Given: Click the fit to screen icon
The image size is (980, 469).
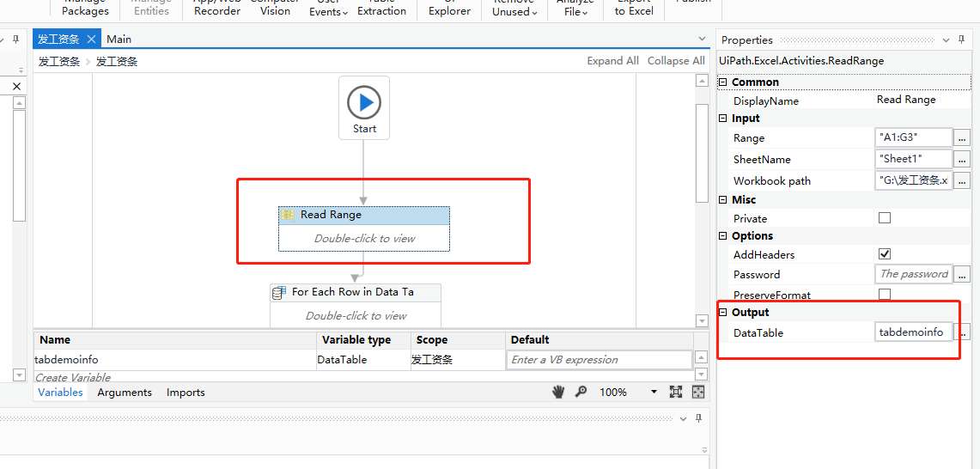Looking at the screenshot, I should [676, 392].
